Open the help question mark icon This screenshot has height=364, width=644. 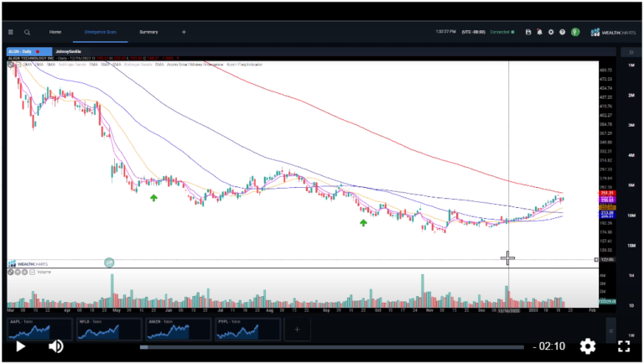(563, 32)
